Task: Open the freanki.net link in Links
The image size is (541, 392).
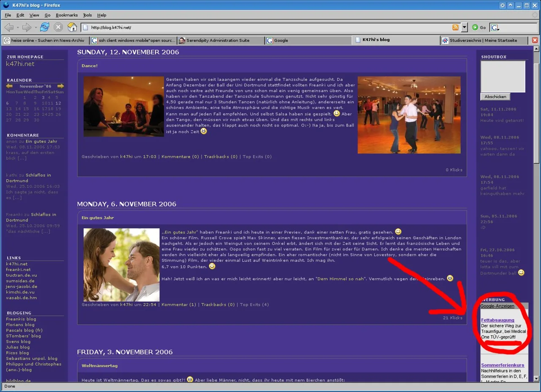Action: click(18, 270)
